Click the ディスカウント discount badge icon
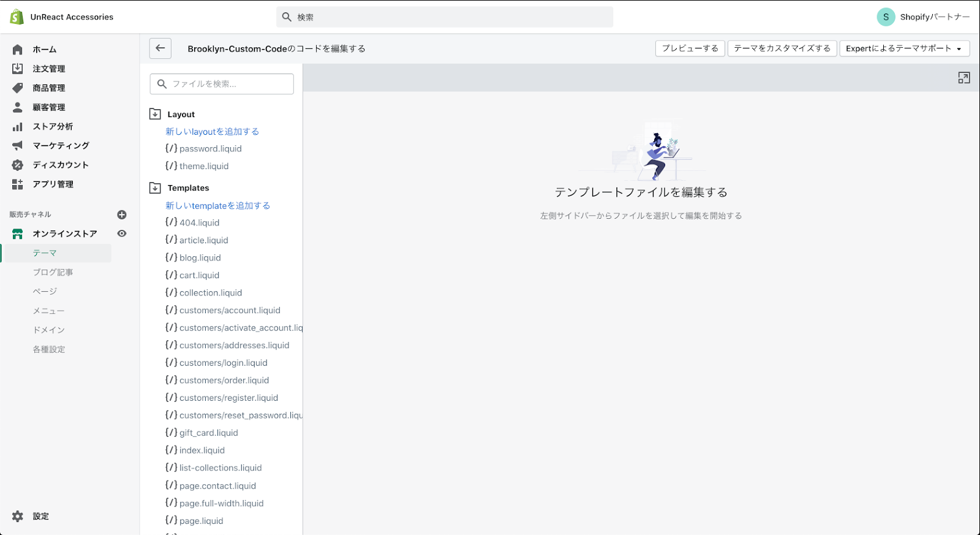 pyautogui.click(x=18, y=165)
